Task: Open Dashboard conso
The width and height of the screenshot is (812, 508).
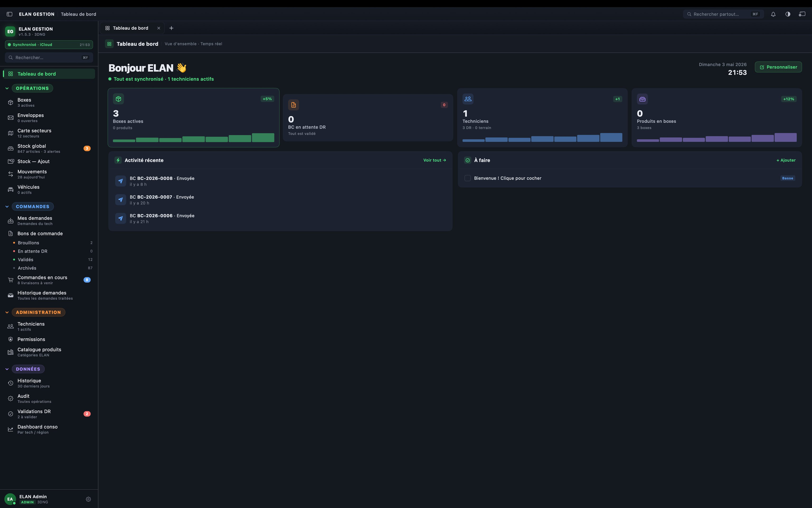Action: pos(49,429)
